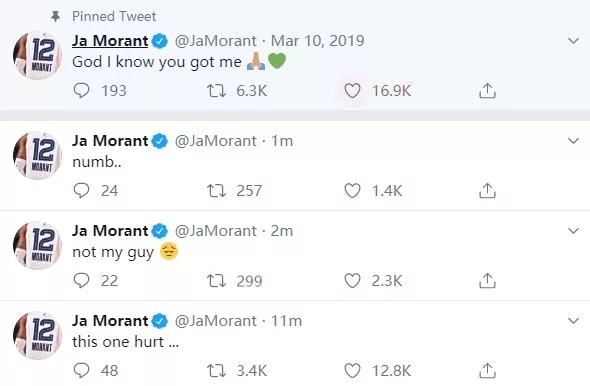Share the 'numb..' tweet
Screen dimensions: 590x386
pos(487,190)
